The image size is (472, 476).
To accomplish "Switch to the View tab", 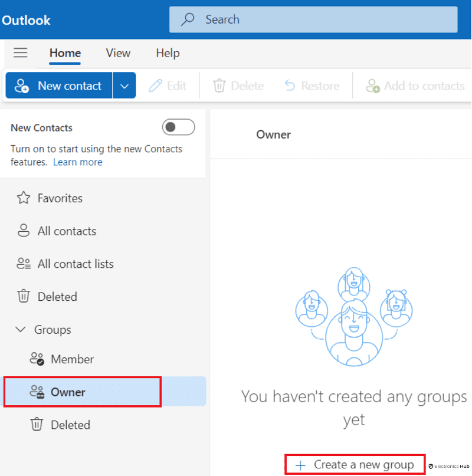I will click(117, 52).
